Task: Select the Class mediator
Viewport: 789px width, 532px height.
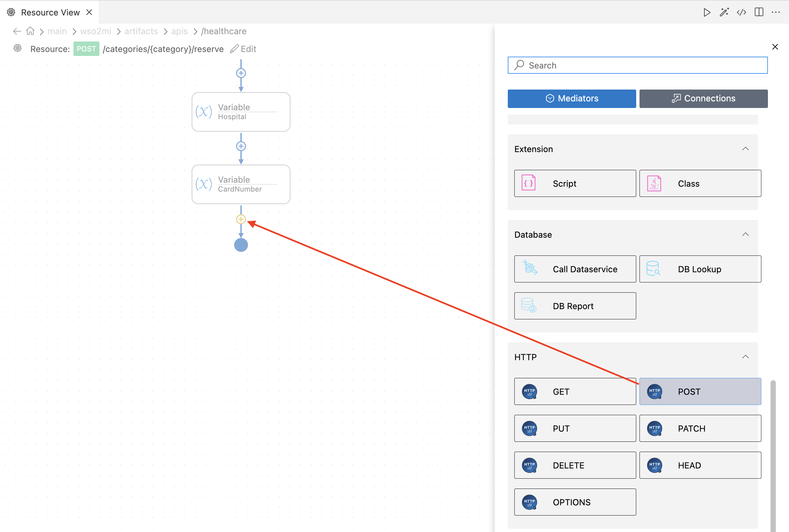Action: click(700, 183)
